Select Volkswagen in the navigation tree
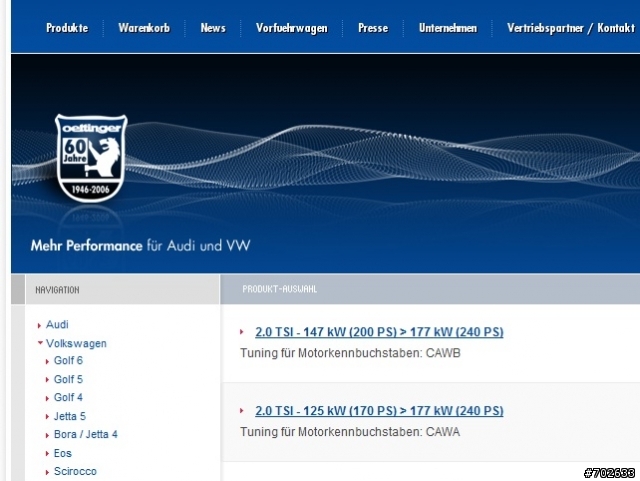 click(76, 343)
